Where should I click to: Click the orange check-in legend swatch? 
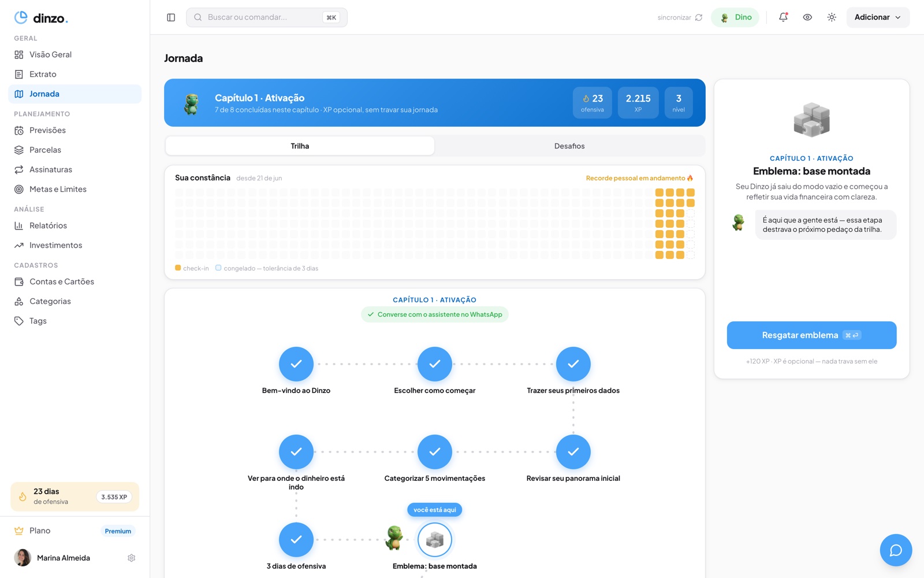tap(178, 268)
